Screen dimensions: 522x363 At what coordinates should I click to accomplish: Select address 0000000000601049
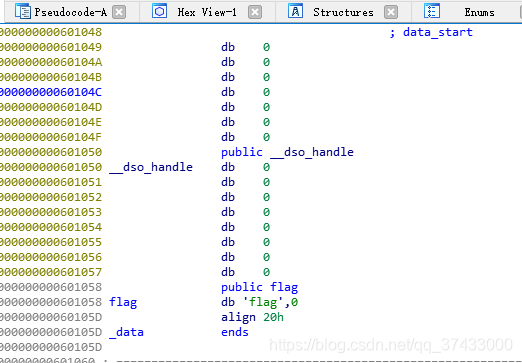(51, 47)
